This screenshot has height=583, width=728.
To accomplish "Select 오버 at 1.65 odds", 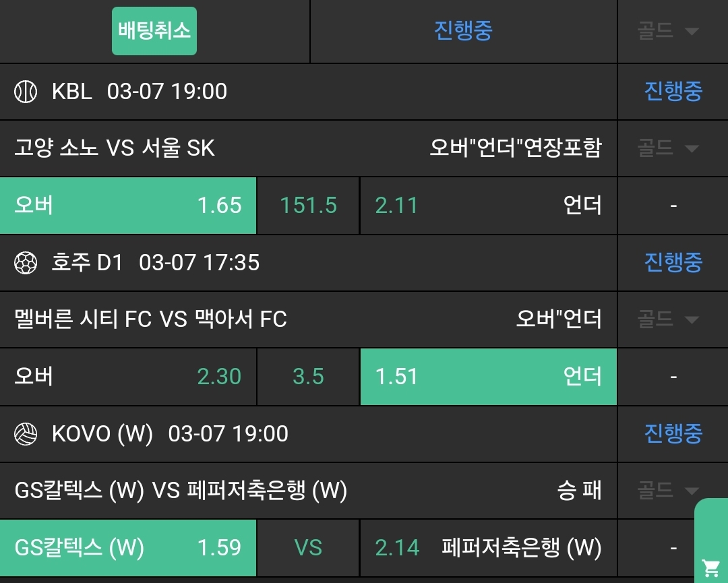I will click(128, 206).
